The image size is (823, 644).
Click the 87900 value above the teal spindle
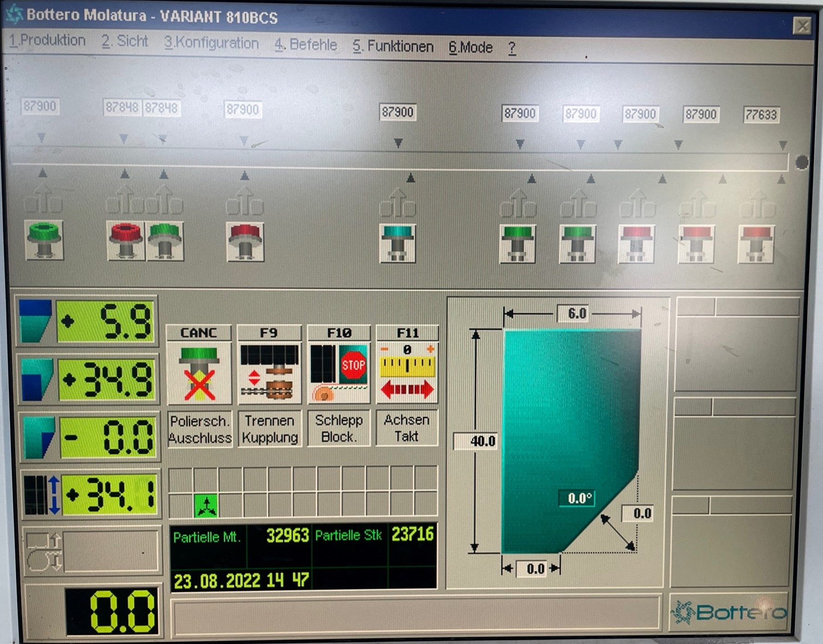(x=397, y=112)
